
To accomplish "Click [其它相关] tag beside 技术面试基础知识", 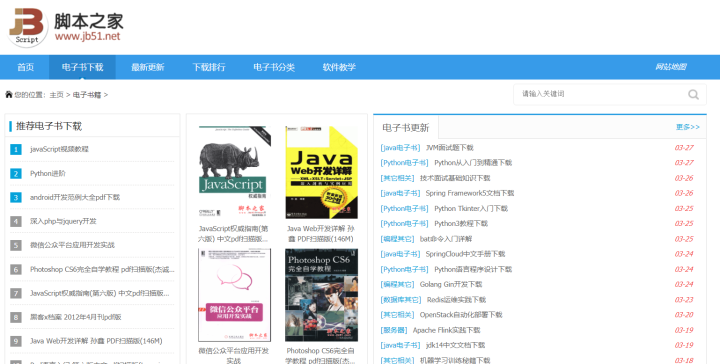I will [397, 178].
